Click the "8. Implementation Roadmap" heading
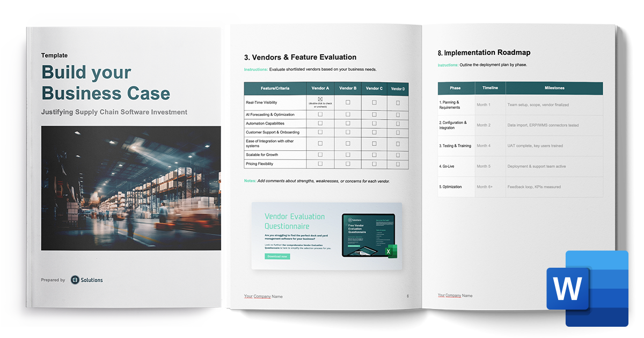 (485, 52)
